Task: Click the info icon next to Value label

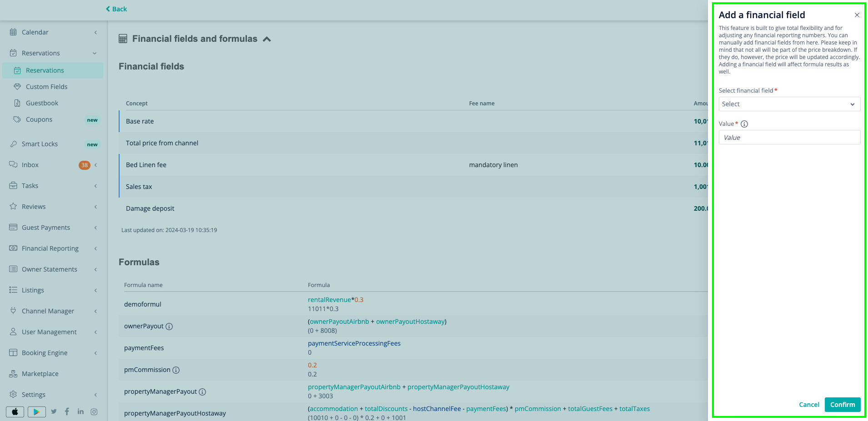Action: [744, 124]
